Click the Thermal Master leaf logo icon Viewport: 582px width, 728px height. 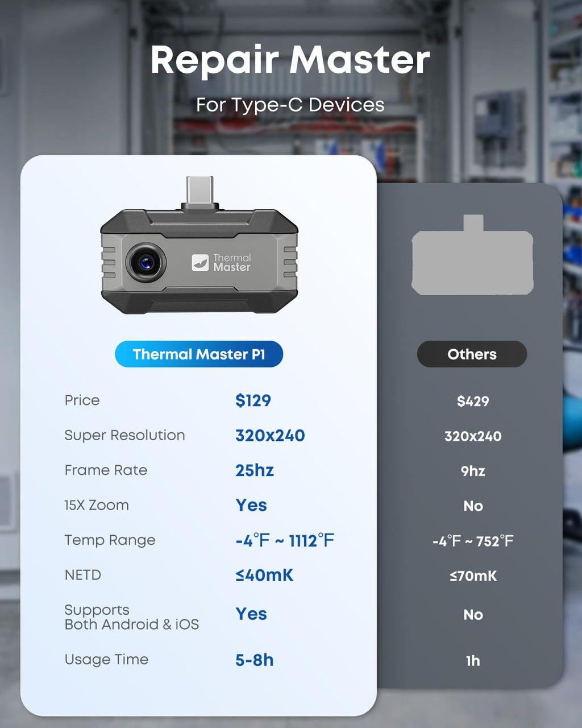click(200, 262)
